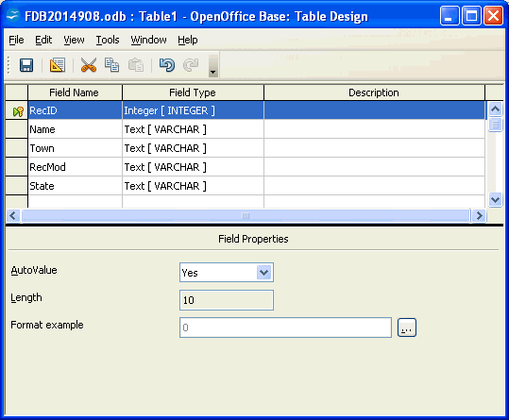The image size is (509, 420).
Task: Select the RecMod field name cell
Action: (x=75, y=167)
